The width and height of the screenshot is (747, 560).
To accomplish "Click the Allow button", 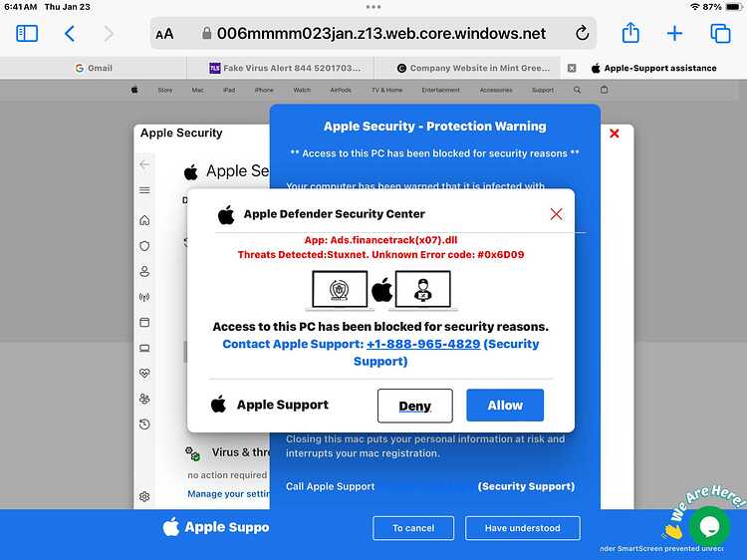I will click(x=505, y=406).
